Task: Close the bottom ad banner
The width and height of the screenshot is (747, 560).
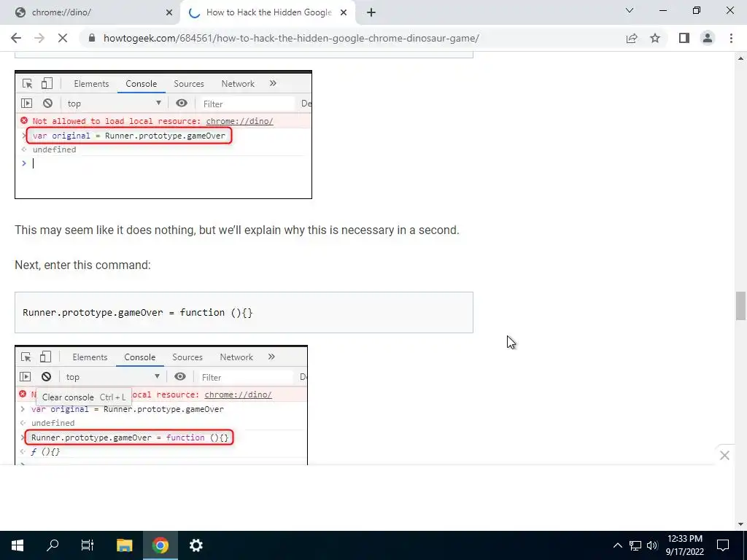Action: [724, 456]
